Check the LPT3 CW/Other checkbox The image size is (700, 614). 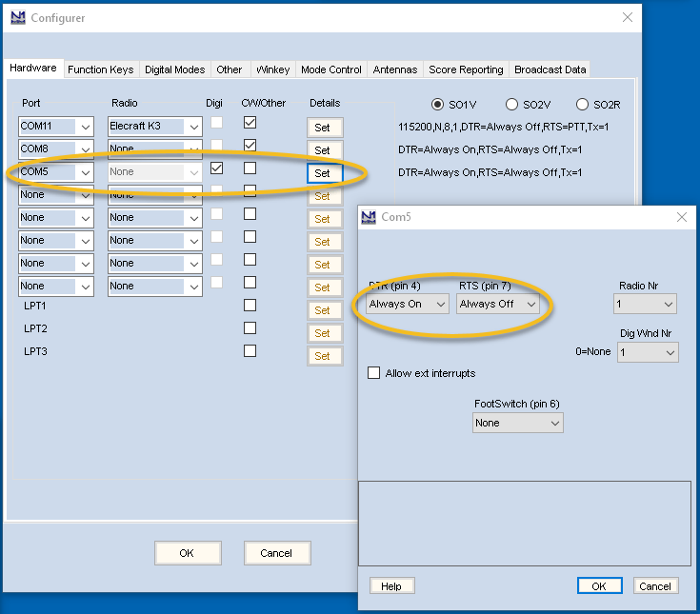(x=250, y=350)
